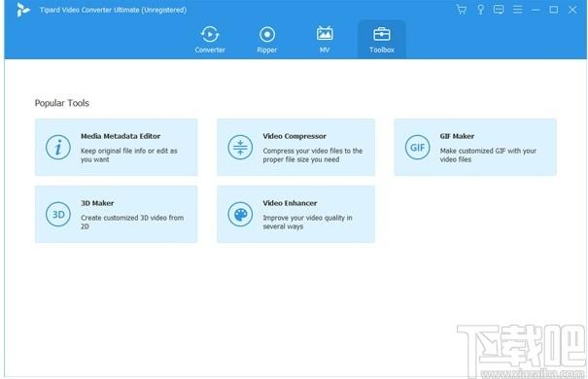Click the key register icon

click(480, 10)
